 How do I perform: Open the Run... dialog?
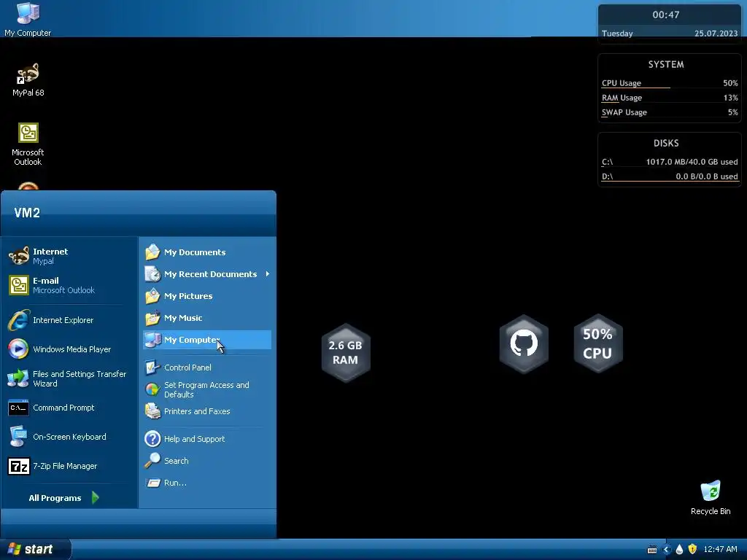(206, 483)
